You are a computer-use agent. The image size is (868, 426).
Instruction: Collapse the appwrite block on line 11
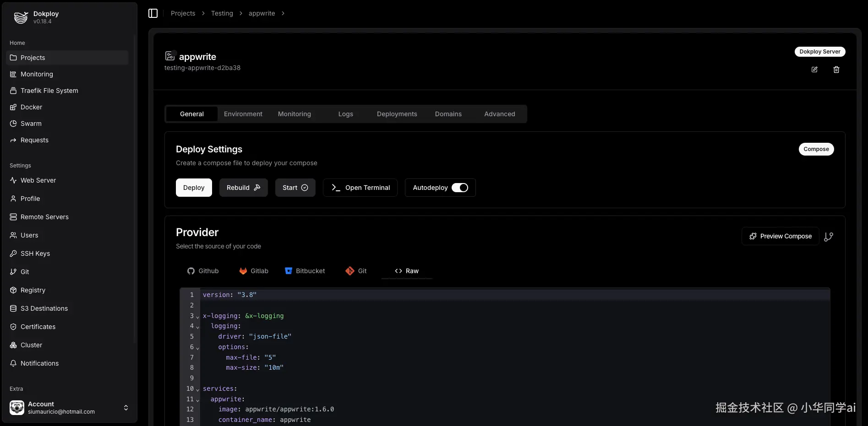198,400
